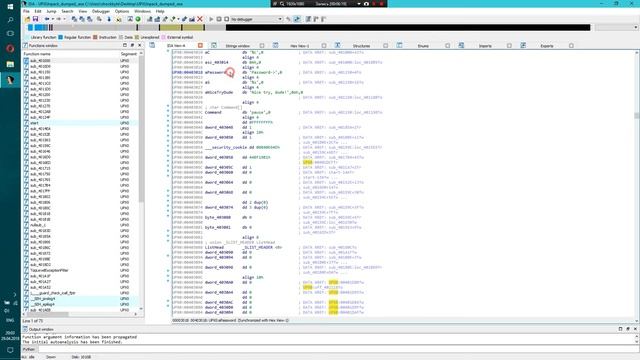Click the Opera browser taskbar icon
640x360 pixels.
point(10,49)
